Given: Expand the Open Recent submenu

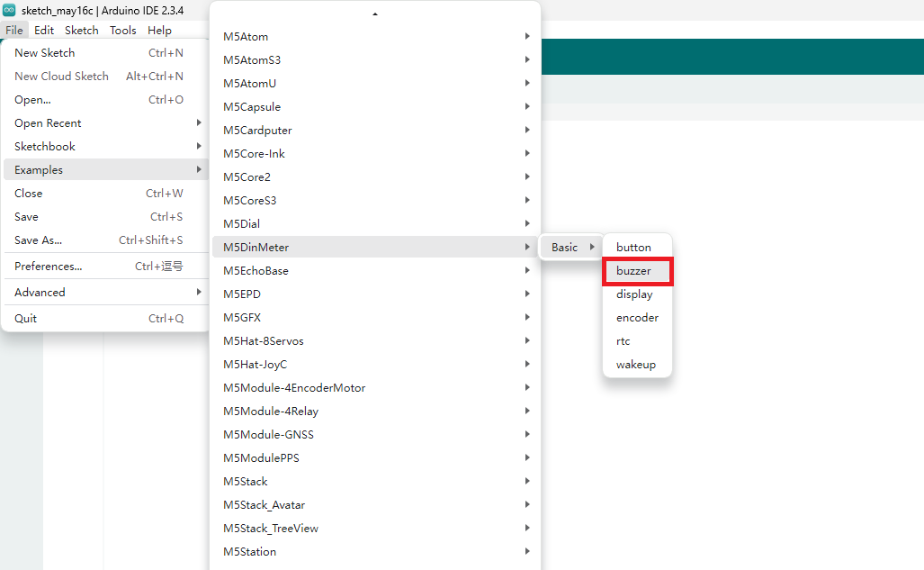Looking at the screenshot, I should coord(106,122).
